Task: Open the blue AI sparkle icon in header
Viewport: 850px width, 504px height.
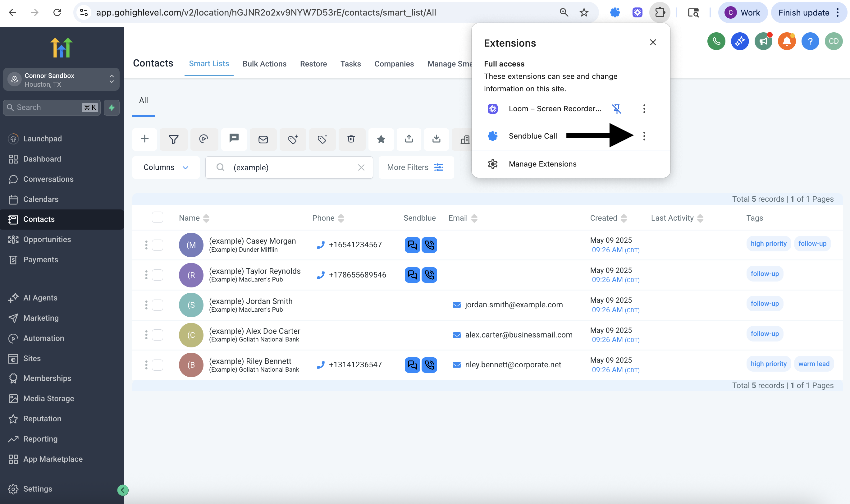Action: pos(740,41)
